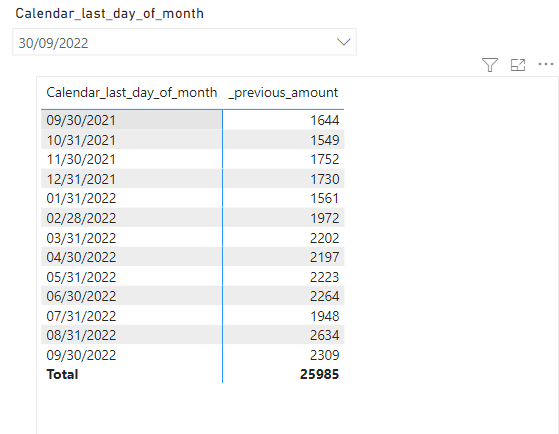Open the filter icon on the table visual
The width and height of the screenshot is (559, 434).
(489, 65)
